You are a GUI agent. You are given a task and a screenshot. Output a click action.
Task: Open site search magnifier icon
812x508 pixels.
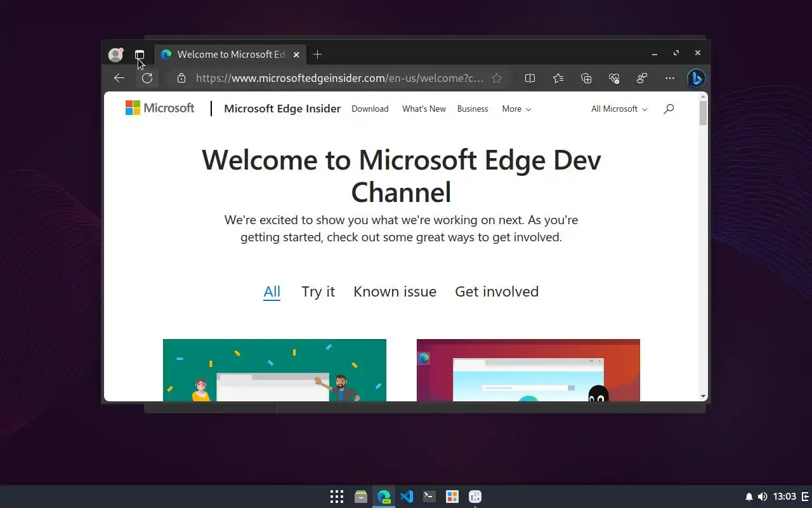(x=669, y=109)
